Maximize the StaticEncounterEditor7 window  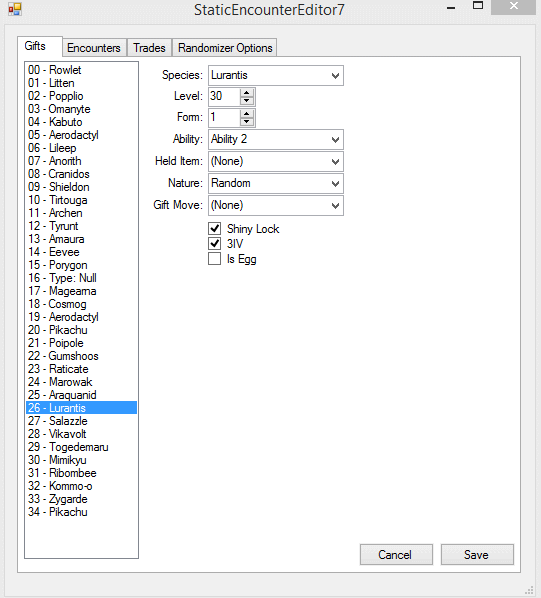[x=478, y=6]
